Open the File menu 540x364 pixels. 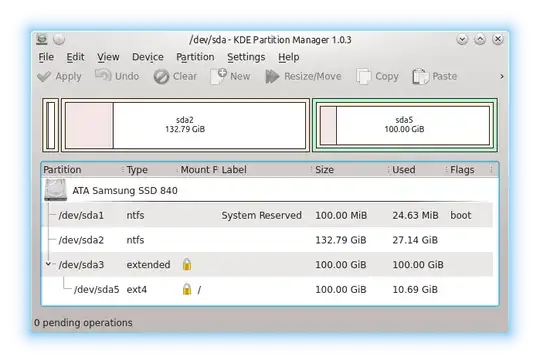(46, 57)
